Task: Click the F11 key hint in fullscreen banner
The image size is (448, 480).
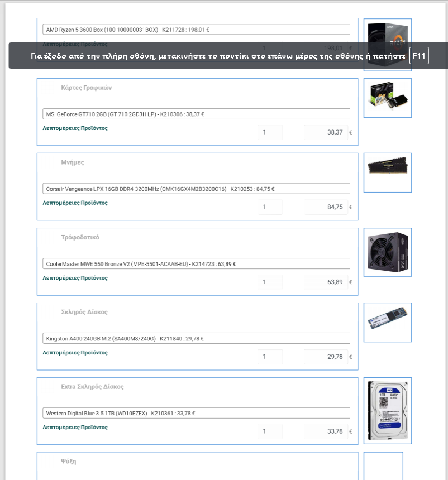Action: [x=419, y=56]
